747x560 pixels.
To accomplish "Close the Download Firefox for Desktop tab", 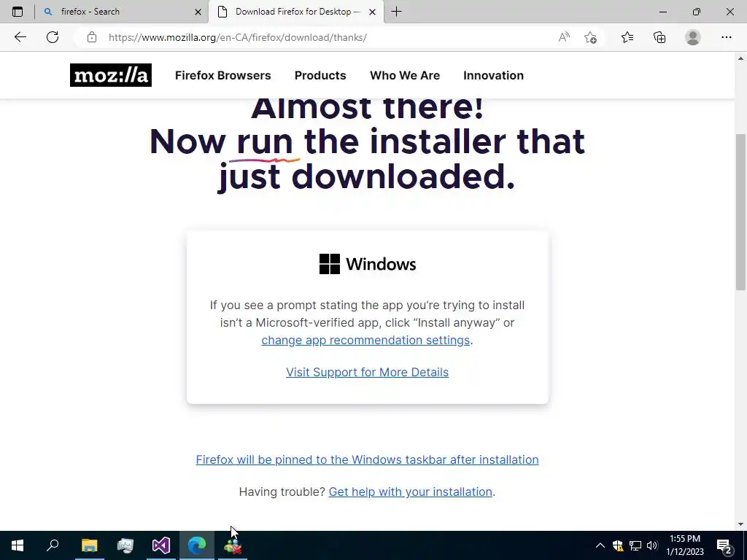I will pos(373,12).
